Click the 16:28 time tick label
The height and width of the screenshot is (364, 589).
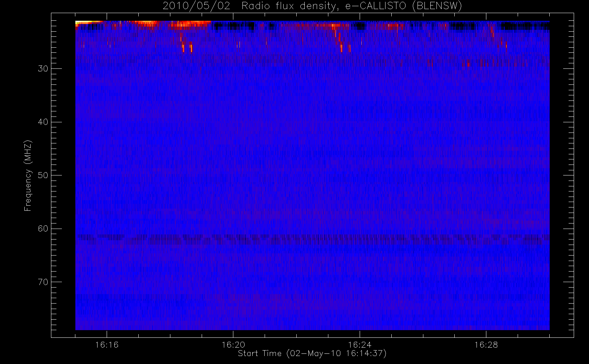pos(486,345)
